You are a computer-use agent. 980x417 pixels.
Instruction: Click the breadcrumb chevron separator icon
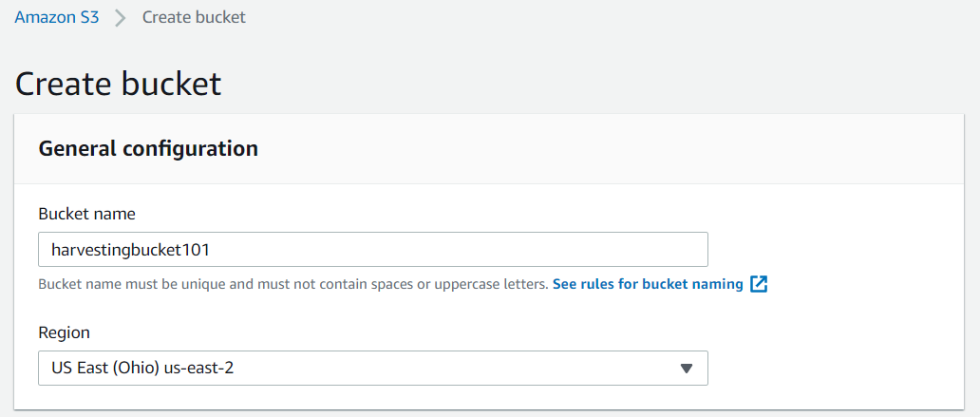coord(121,17)
